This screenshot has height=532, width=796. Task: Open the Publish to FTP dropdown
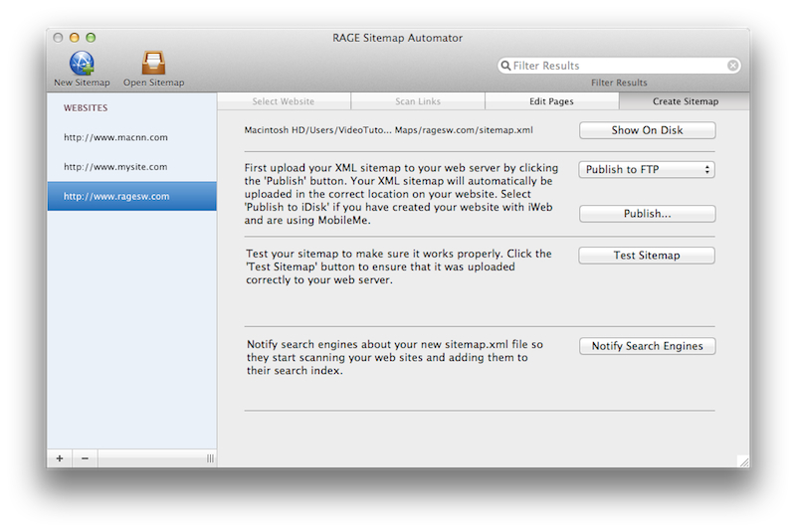647,169
